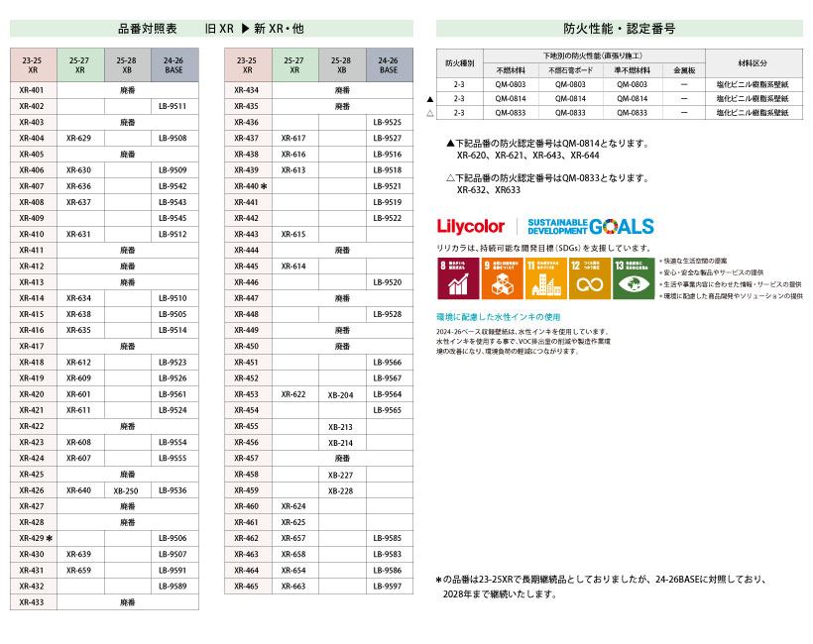The height and width of the screenshot is (644, 813).
Task: Select the LB-9525 cell
Action: click(x=388, y=122)
